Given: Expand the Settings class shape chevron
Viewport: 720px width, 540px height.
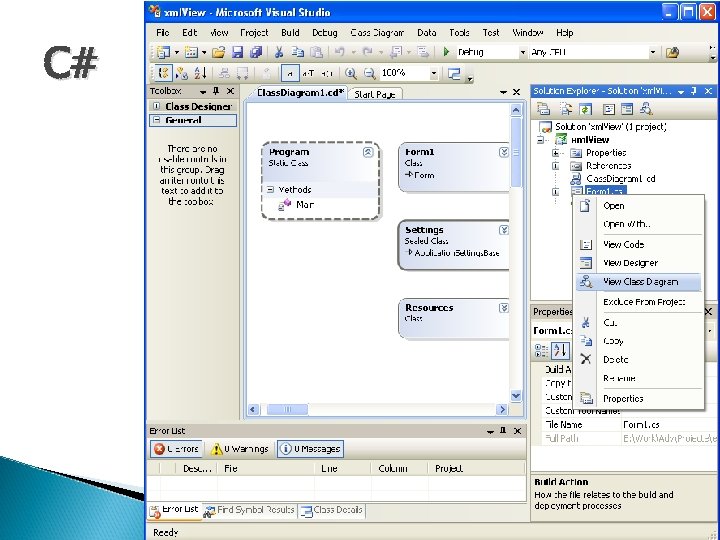Looking at the screenshot, I should point(503,230).
